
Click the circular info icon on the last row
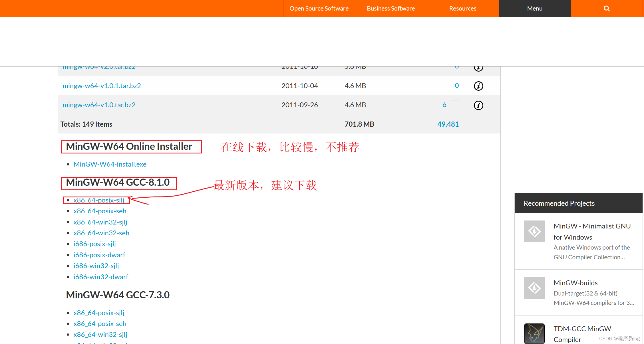click(x=479, y=105)
